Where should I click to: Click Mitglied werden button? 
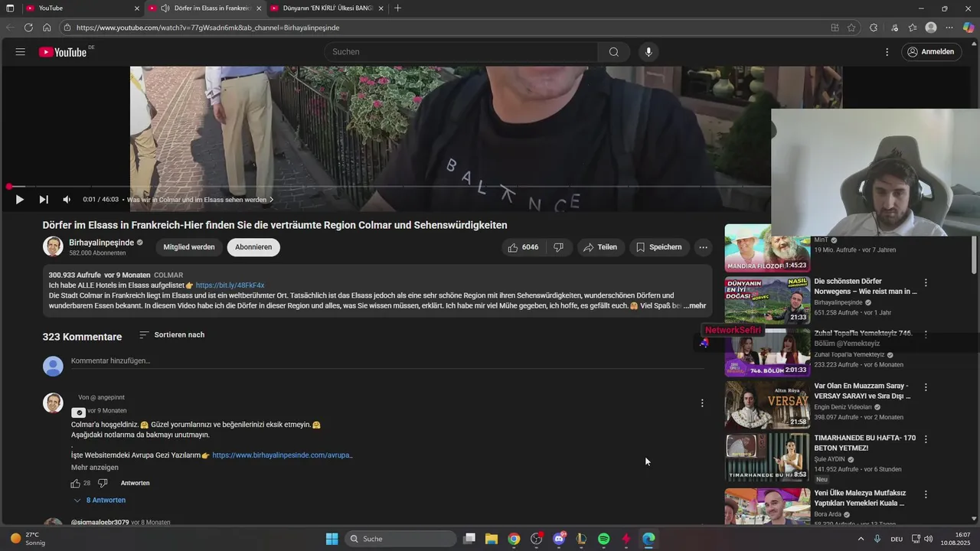coord(189,247)
